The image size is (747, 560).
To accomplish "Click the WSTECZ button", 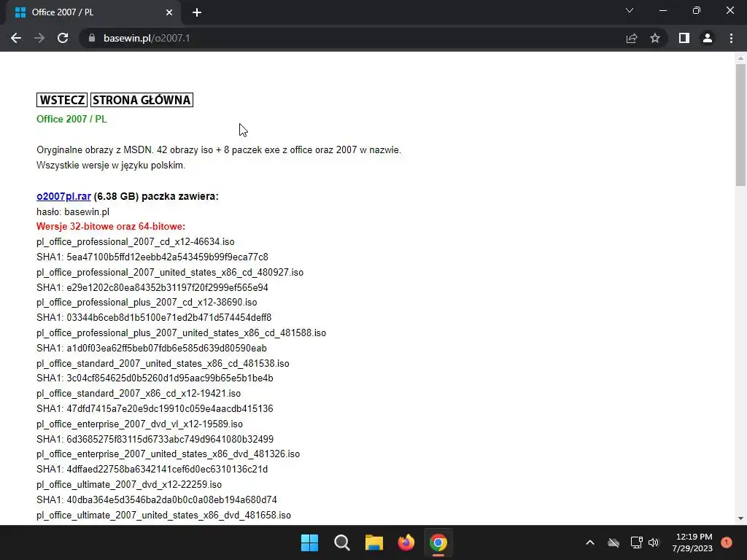I will (x=62, y=100).
